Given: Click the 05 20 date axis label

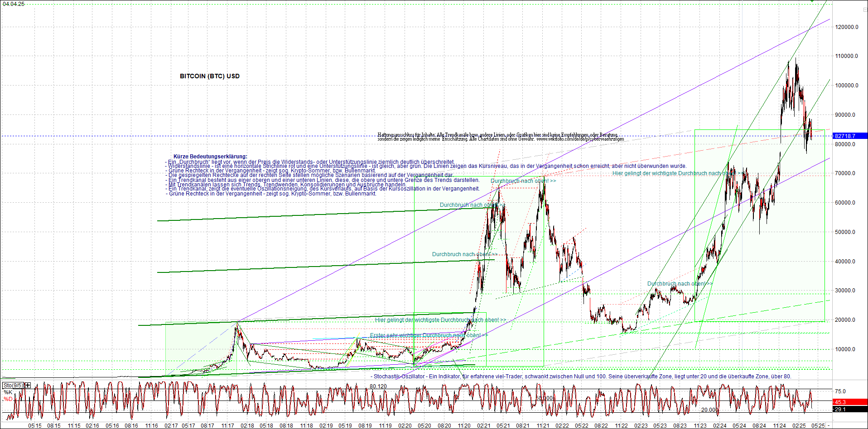Looking at the screenshot, I should click(x=424, y=426).
